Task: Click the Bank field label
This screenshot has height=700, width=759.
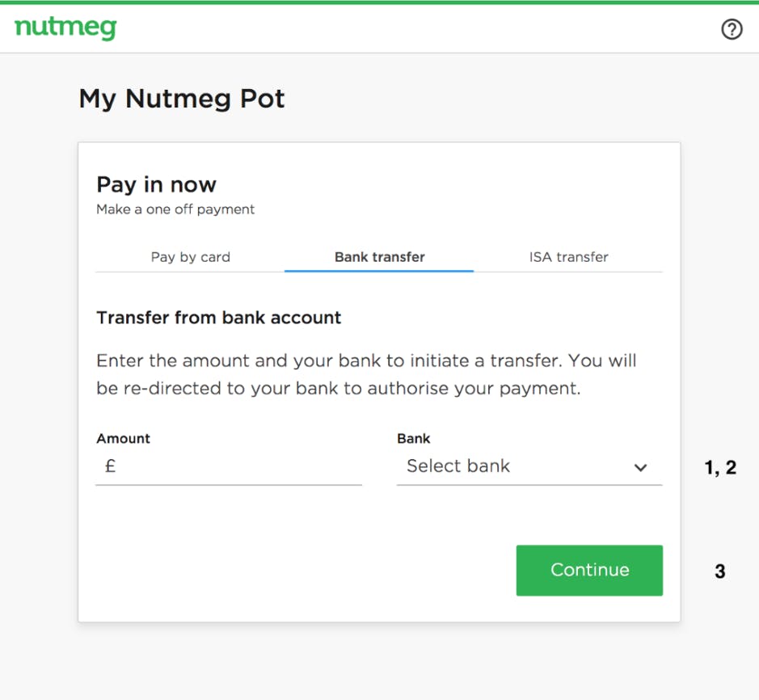Action: [413, 438]
